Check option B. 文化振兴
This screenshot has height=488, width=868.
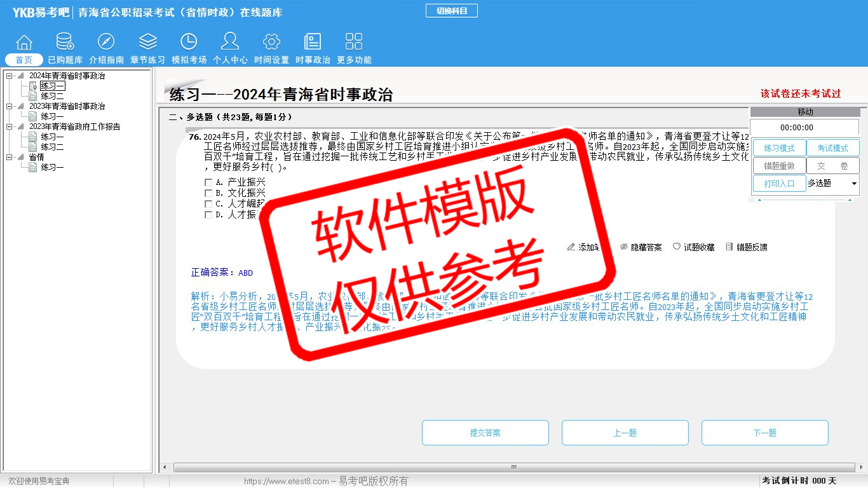pos(208,193)
